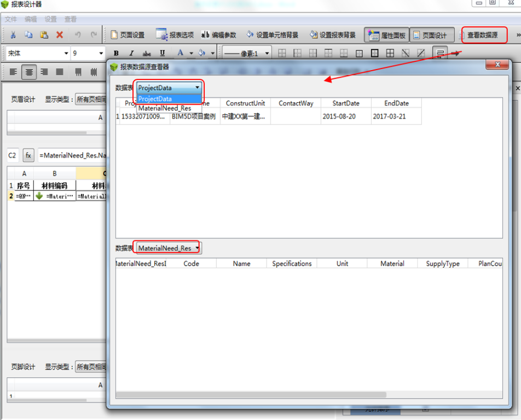Screen dimensions: 521x420
Task: Select ProjectData in the dropdown list
Action: (x=169, y=99)
